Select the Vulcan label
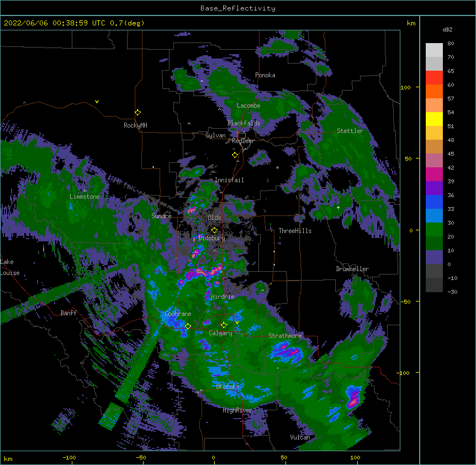The image size is (476, 465). click(300, 437)
